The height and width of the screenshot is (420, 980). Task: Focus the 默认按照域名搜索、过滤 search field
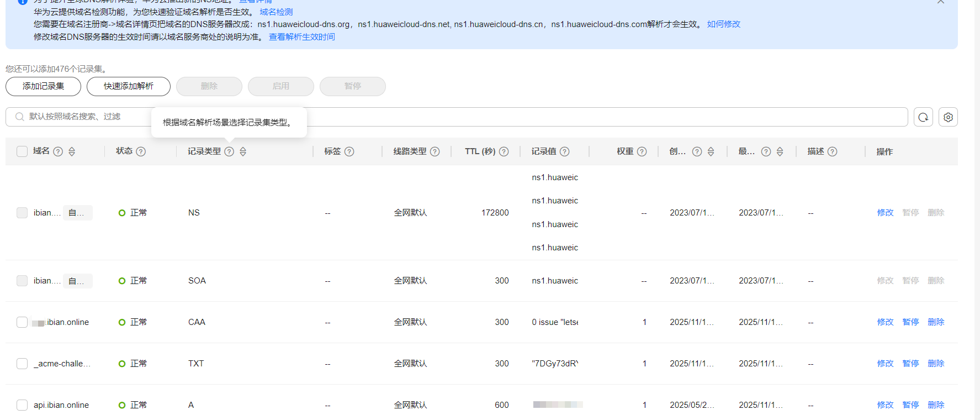tap(457, 117)
